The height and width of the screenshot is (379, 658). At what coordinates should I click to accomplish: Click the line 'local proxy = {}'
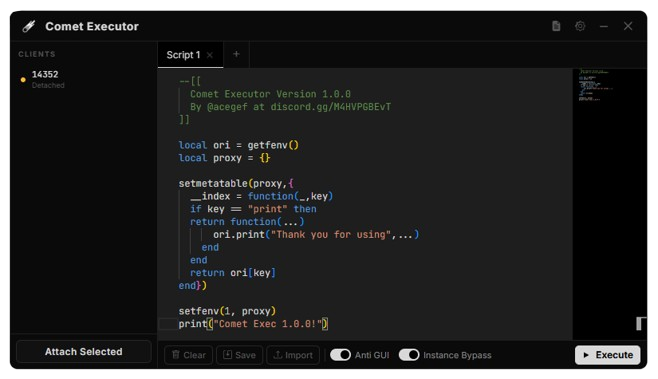coord(224,158)
